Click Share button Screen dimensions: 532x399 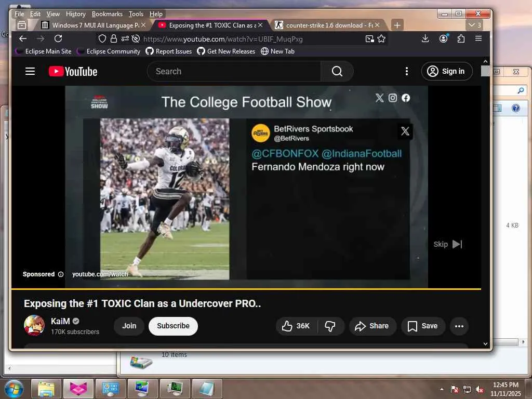372,326
